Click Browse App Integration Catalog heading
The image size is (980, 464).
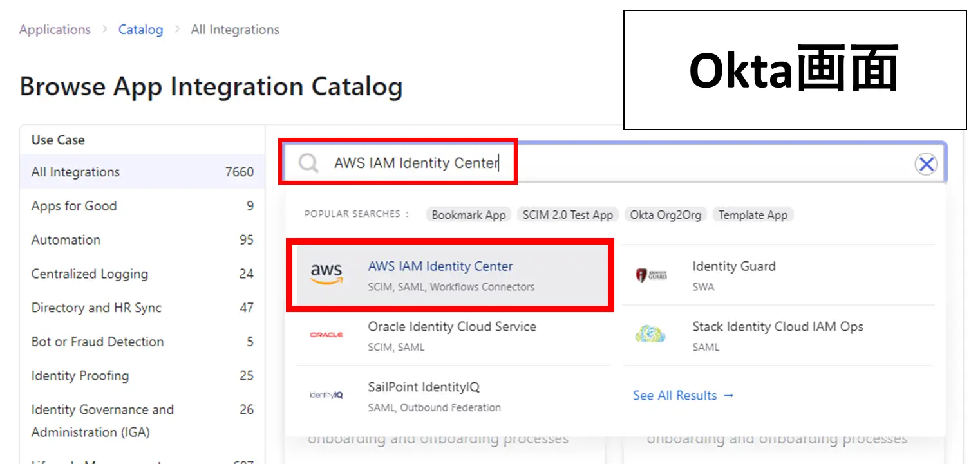[x=211, y=87]
